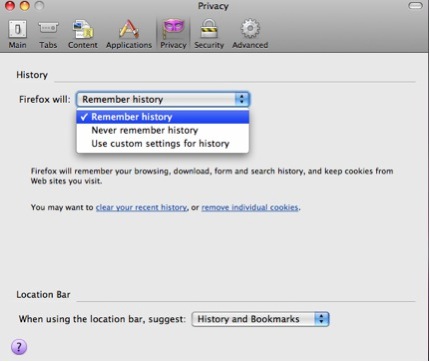Screen dimensions: 430x362
Task: Click the 'Firefox will remember your browsing' description
Action: [x=212, y=176]
